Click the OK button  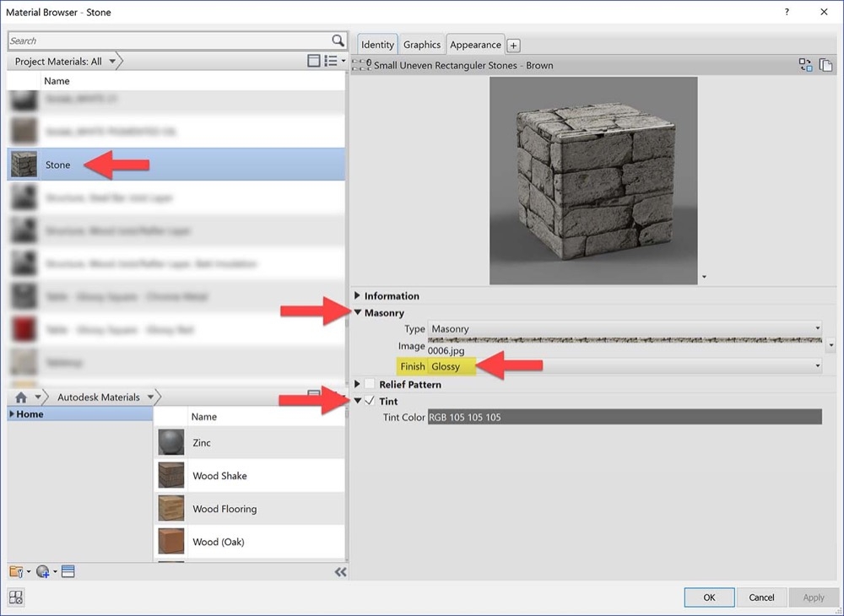tap(709, 597)
